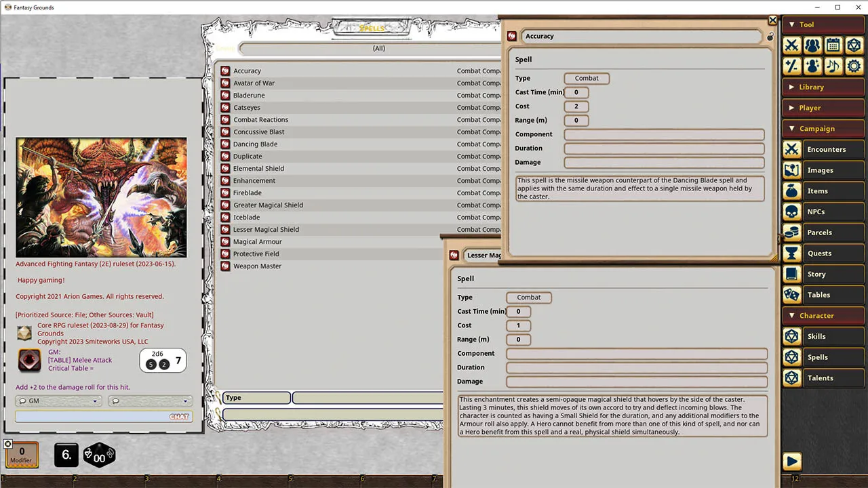Collapse the Character sidebar section
This screenshot has width=868, height=488.
click(823, 315)
